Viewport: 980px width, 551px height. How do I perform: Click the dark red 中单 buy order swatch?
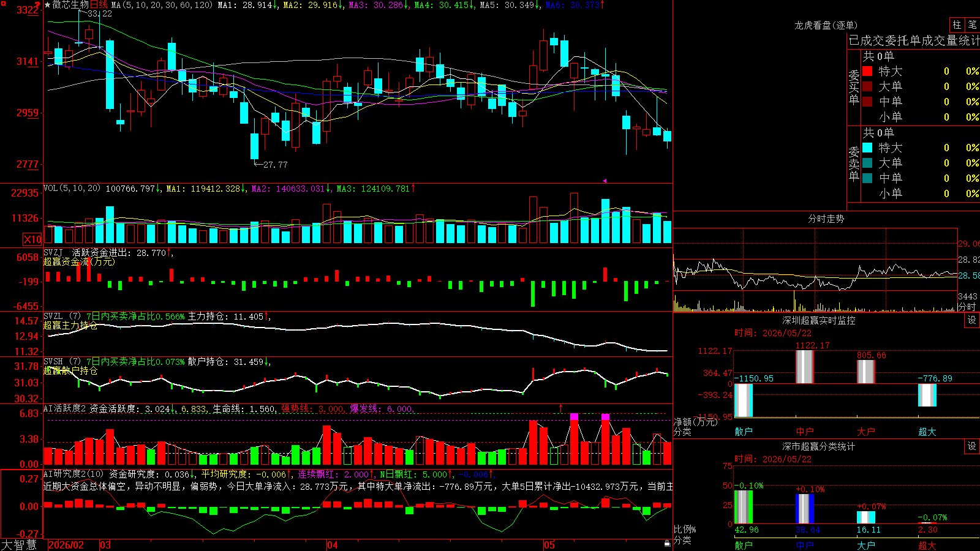[867, 101]
